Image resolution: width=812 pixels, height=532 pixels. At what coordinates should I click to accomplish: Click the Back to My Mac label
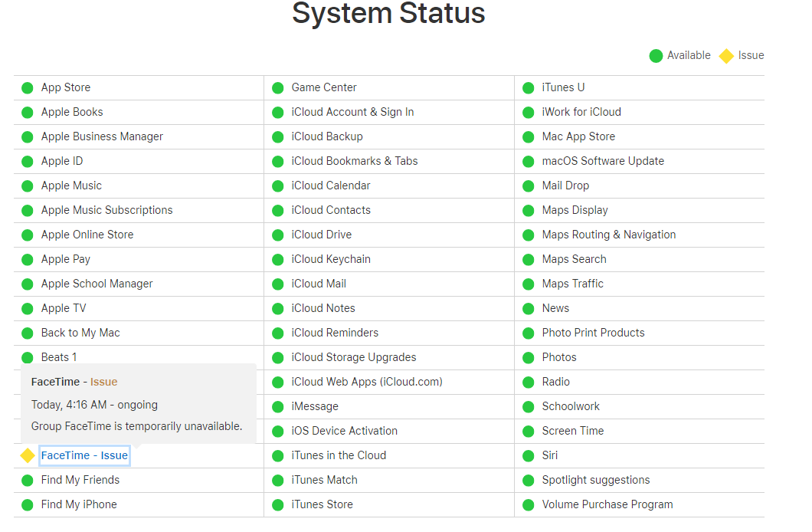point(80,333)
